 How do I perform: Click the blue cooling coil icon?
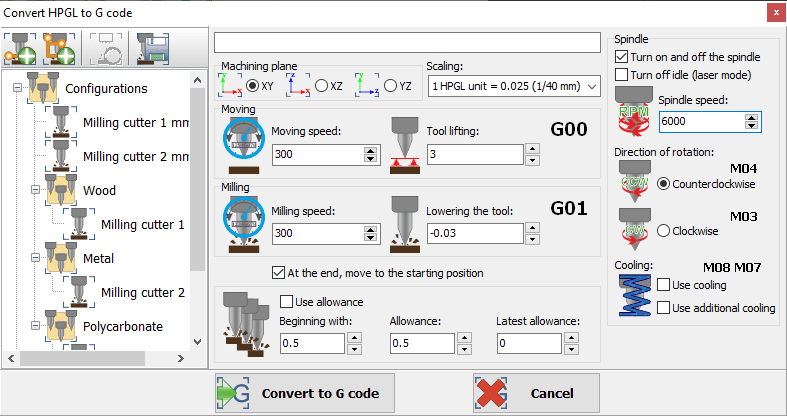pyautogui.click(x=635, y=295)
